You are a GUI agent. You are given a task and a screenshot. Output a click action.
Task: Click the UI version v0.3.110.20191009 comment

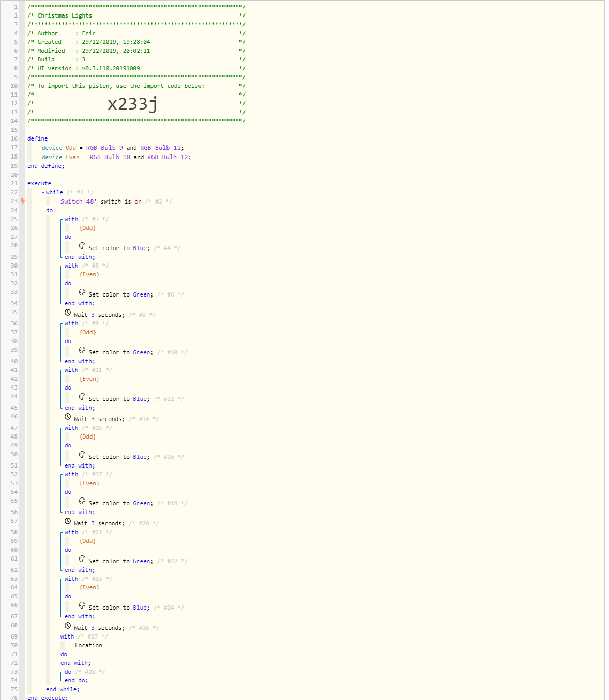tap(136, 68)
